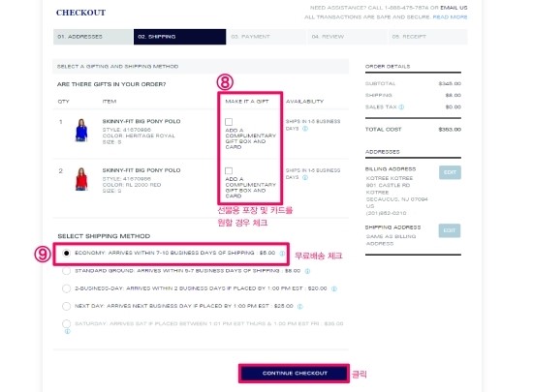533x392 pixels.
Task: Open the blue polo product thumbnail
Action: pyautogui.click(x=81, y=131)
